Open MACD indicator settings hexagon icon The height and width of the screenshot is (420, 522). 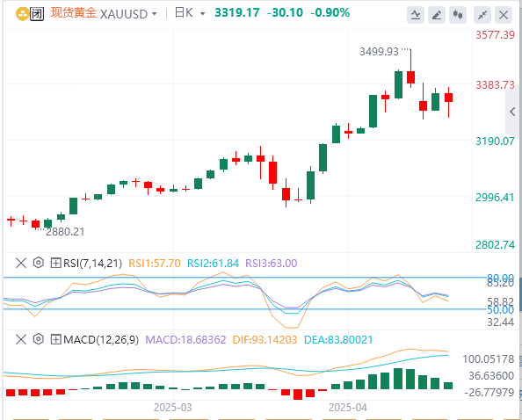coord(39,339)
